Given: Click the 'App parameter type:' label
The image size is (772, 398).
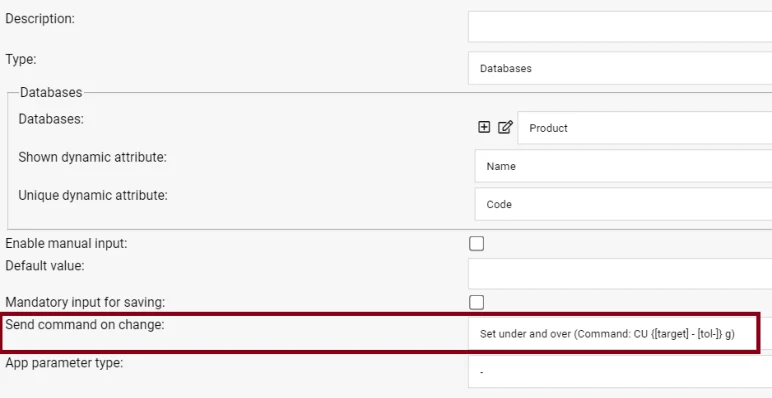Looking at the screenshot, I should tap(64, 363).
